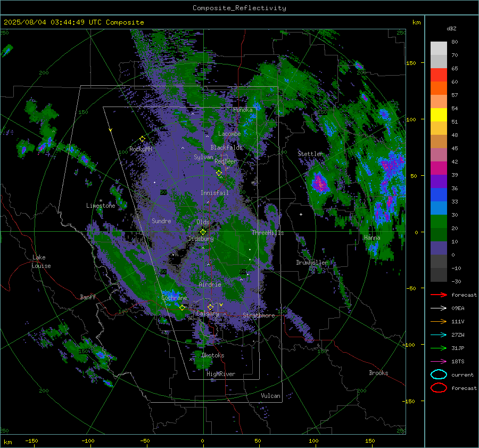Image resolution: width=479 pixels, height=448 pixels.
Task: Click the strong storm cell southeast of Stettler
Action: [x=319, y=183]
